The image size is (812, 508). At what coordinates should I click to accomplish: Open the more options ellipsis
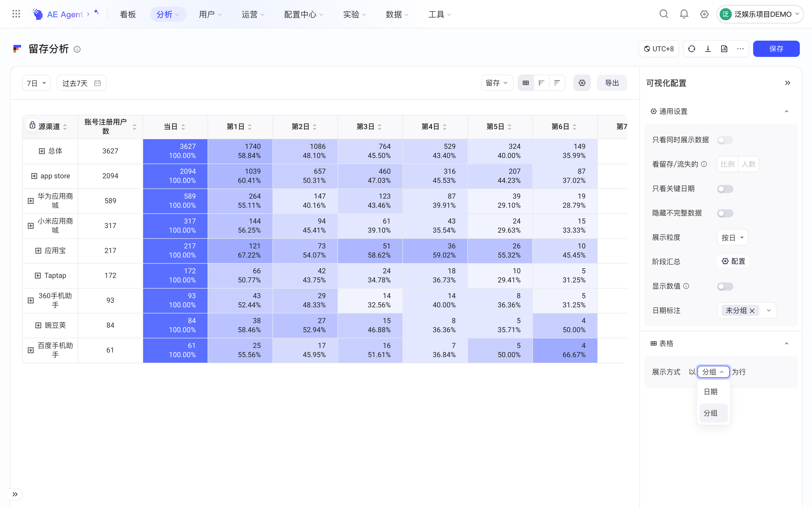pyautogui.click(x=740, y=49)
